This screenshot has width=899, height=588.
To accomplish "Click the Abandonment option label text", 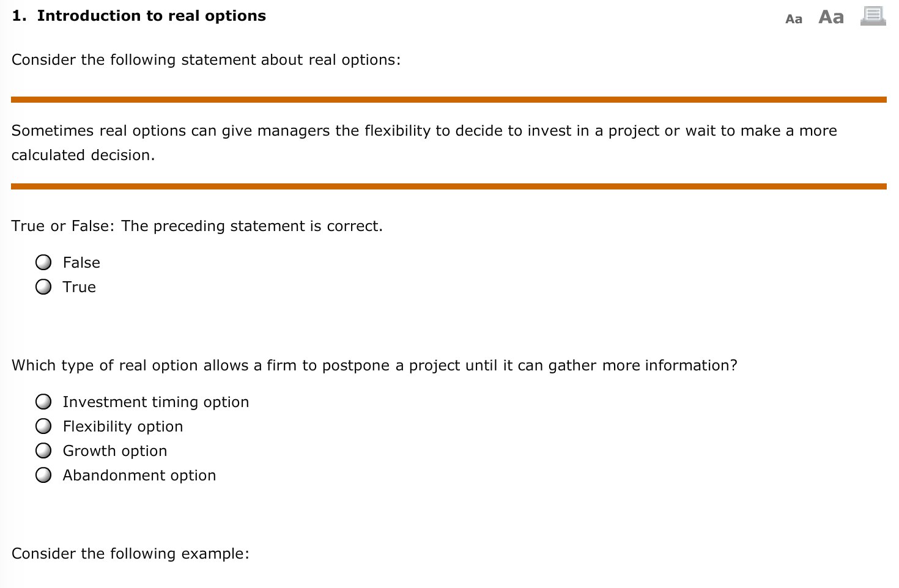I will click(x=139, y=475).
